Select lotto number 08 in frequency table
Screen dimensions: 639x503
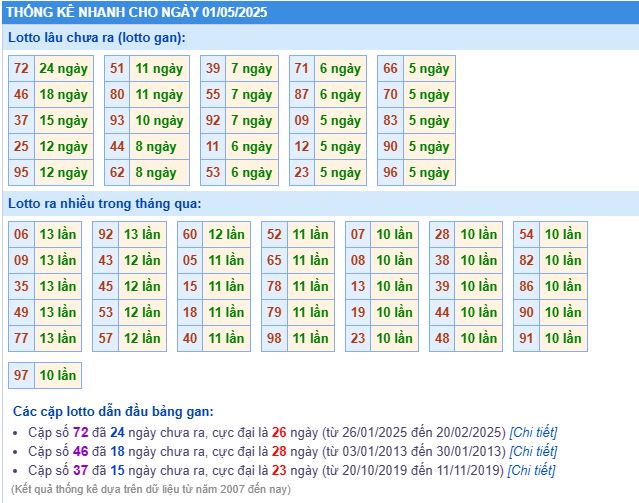click(358, 260)
